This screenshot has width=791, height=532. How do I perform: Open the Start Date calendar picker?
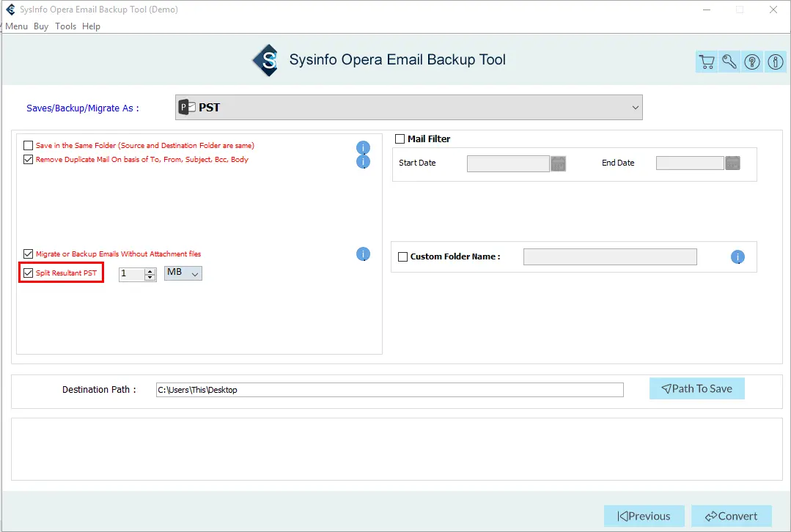pos(559,163)
